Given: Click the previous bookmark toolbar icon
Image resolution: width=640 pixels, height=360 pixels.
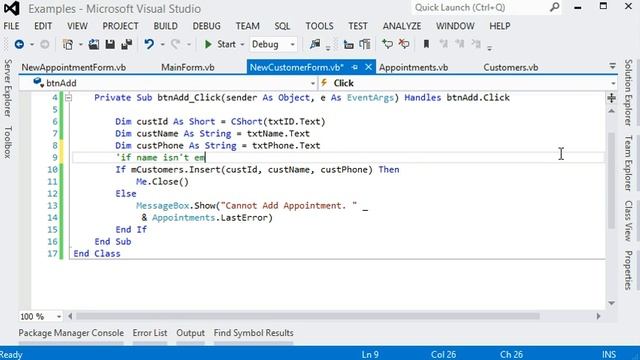Looking at the screenshot, I should click(443, 44).
